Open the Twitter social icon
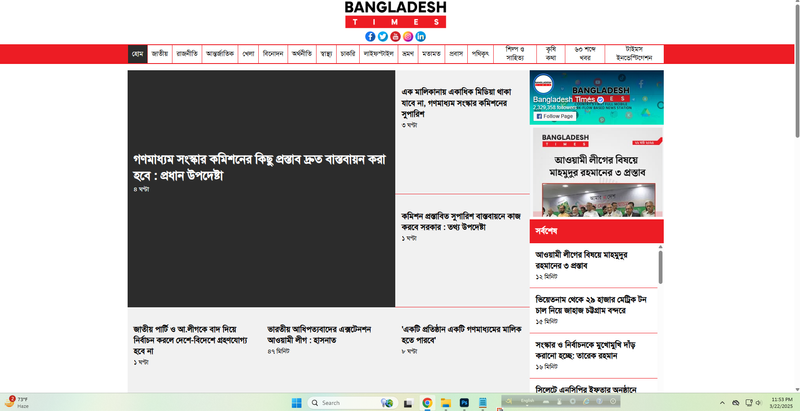This screenshot has height=411, width=800. pos(383,37)
